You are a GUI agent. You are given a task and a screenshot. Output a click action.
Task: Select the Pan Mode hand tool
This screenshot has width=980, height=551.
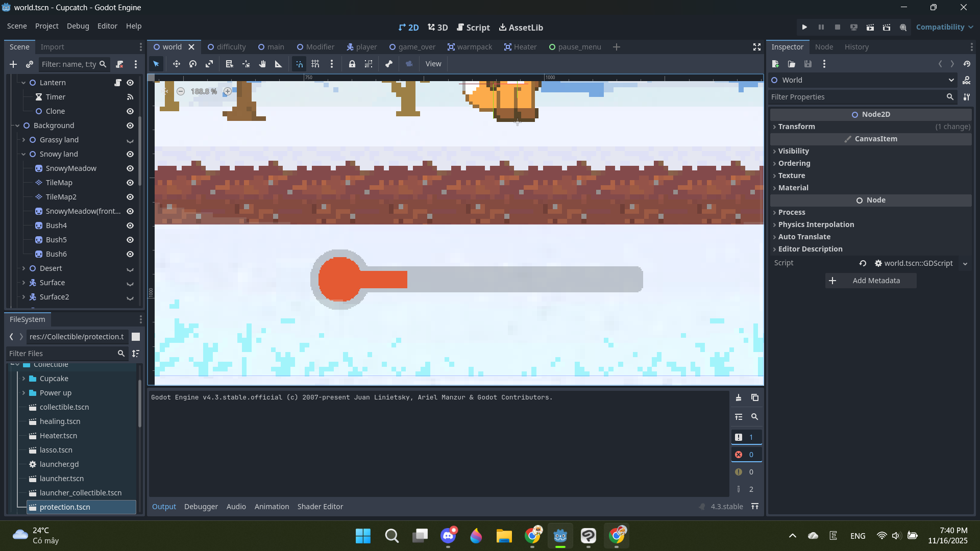262,64
